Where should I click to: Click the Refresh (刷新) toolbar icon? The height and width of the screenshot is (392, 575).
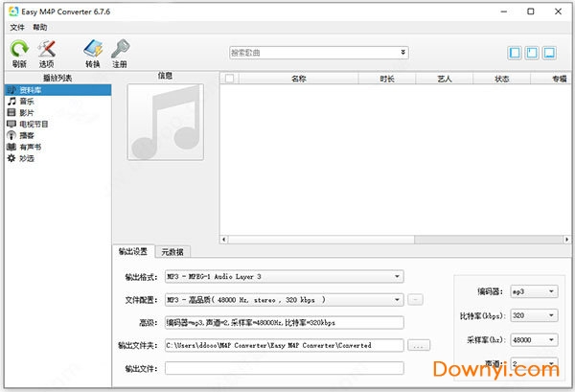pyautogui.click(x=19, y=54)
